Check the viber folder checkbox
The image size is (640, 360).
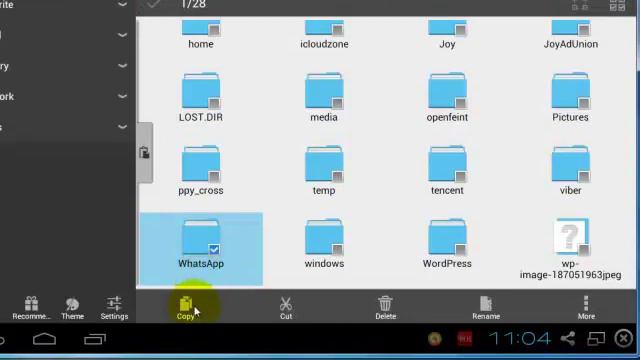click(x=584, y=176)
